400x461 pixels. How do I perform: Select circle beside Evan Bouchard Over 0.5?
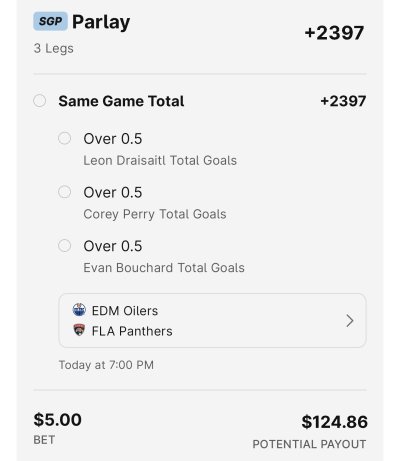click(65, 245)
